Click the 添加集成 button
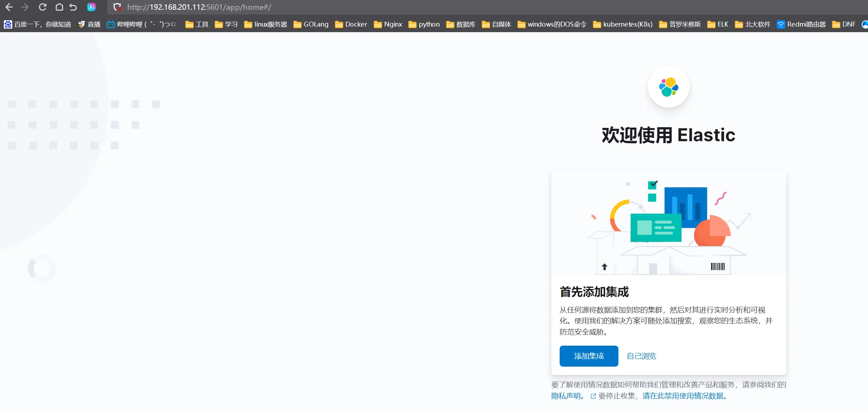Screen dimensions: 868x411 pyautogui.click(x=588, y=356)
